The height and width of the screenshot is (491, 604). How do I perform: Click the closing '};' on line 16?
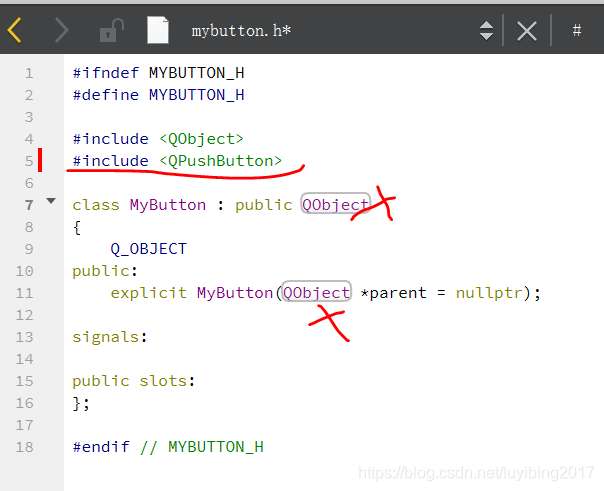(x=81, y=404)
